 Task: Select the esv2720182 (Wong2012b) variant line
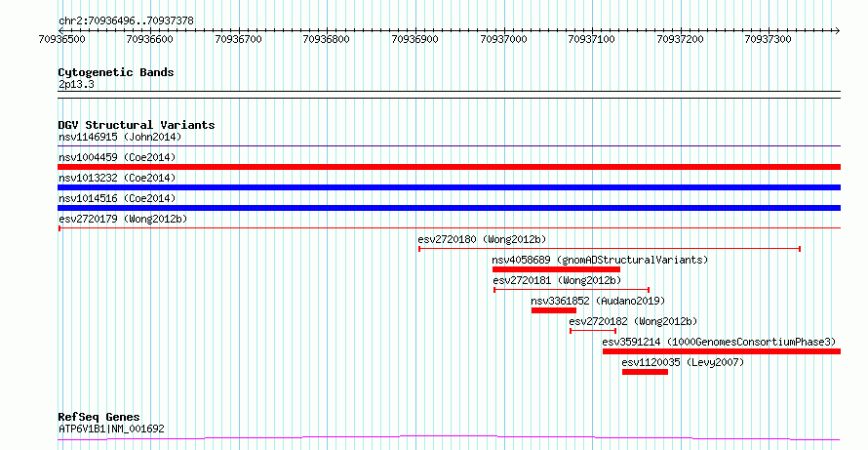pos(593,331)
